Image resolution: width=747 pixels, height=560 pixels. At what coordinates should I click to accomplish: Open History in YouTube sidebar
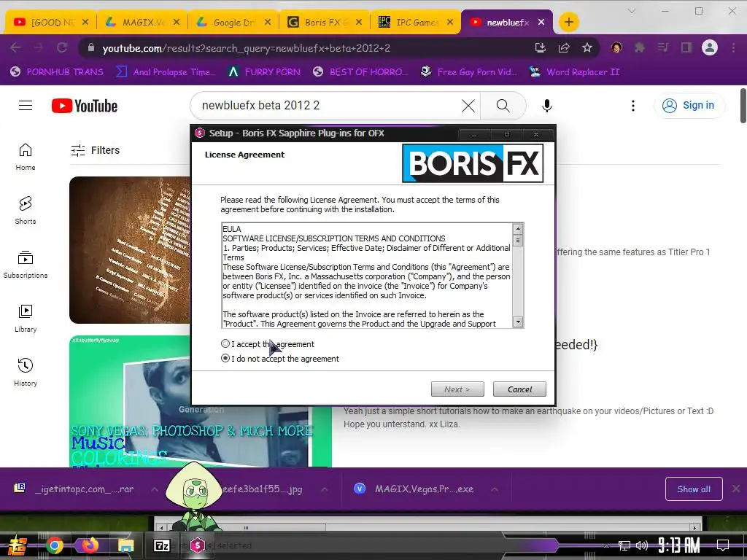pos(26,373)
